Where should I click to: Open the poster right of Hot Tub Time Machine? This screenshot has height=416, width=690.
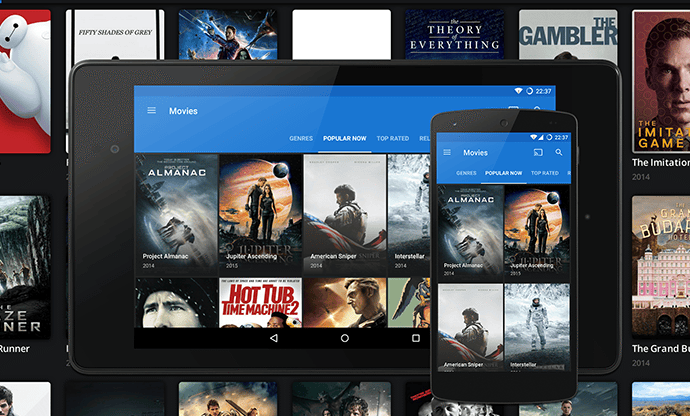point(345,302)
